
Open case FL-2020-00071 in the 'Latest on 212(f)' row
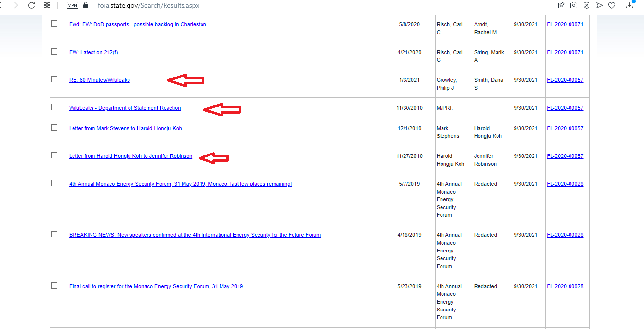pos(565,52)
